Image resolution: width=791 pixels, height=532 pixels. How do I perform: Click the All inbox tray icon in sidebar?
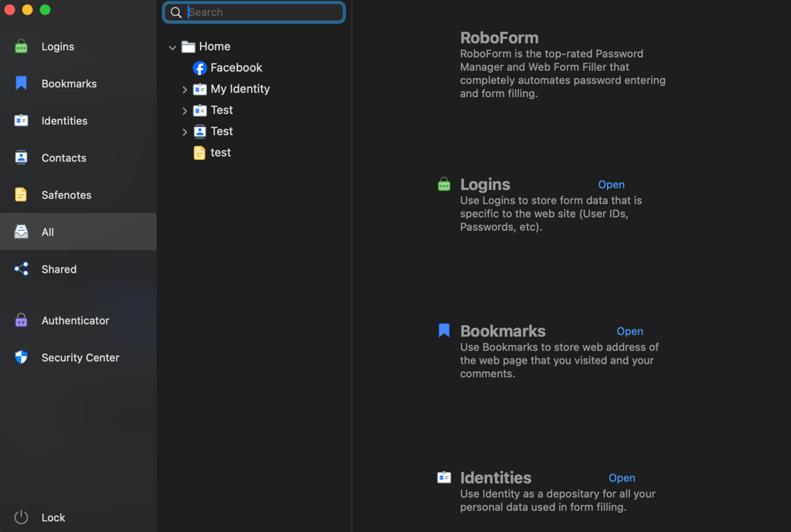21,232
